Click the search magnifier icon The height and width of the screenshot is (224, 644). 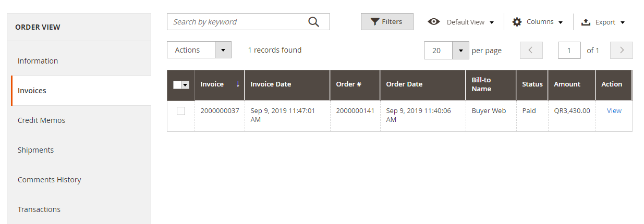click(x=313, y=22)
